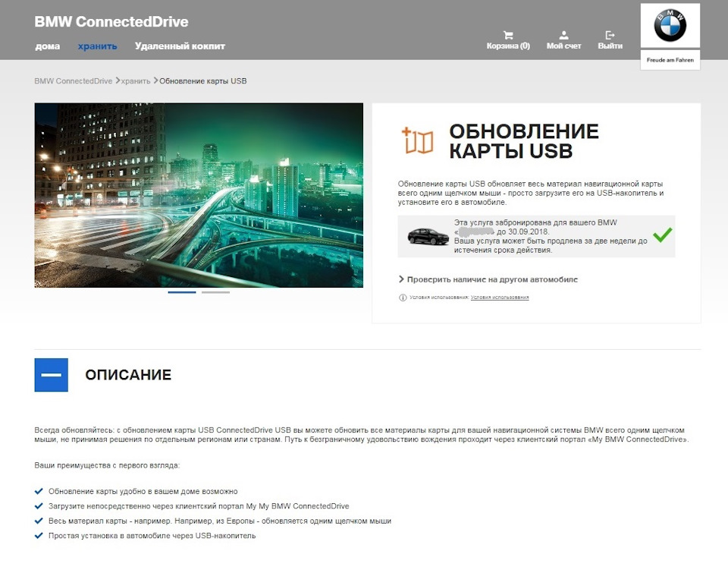Click the ОПИСАНИЕ heading text

coord(128,375)
